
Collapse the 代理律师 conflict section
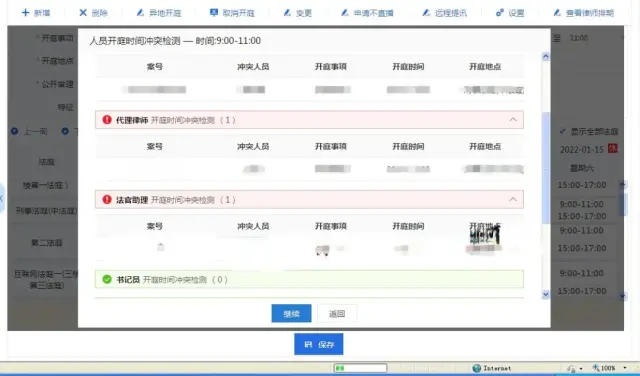513,120
